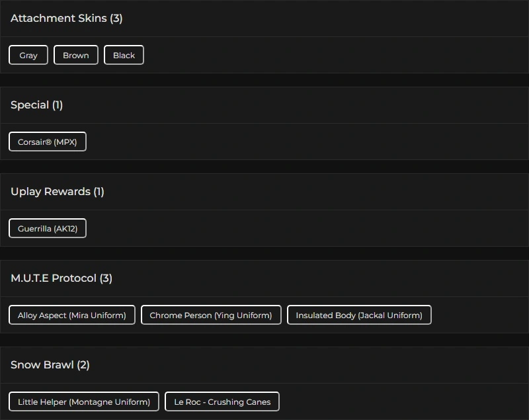This screenshot has width=529, height=420.
Task: Click empty space beside the Black skin tag
Action: point(331,55)
